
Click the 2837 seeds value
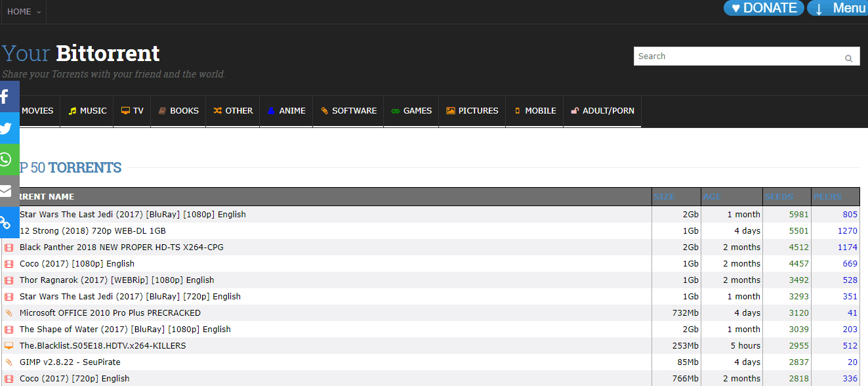coord(799,362)
